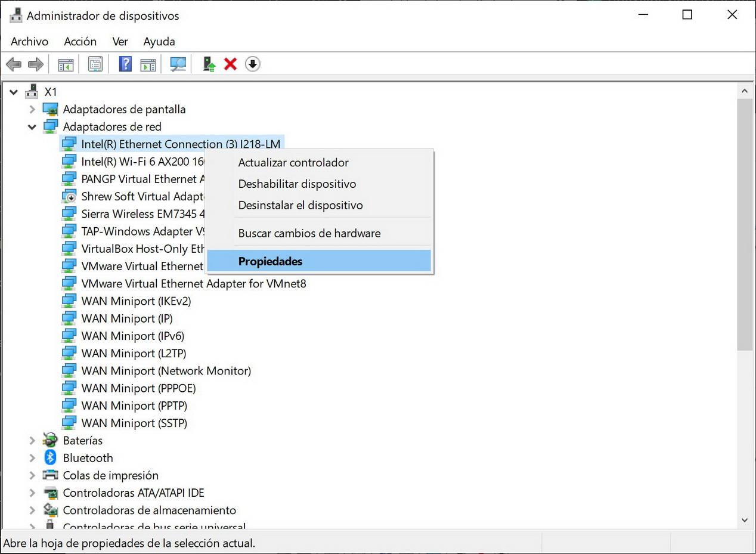Expand the Baterías category
756x554 pixels.
(x=32, y=441)
